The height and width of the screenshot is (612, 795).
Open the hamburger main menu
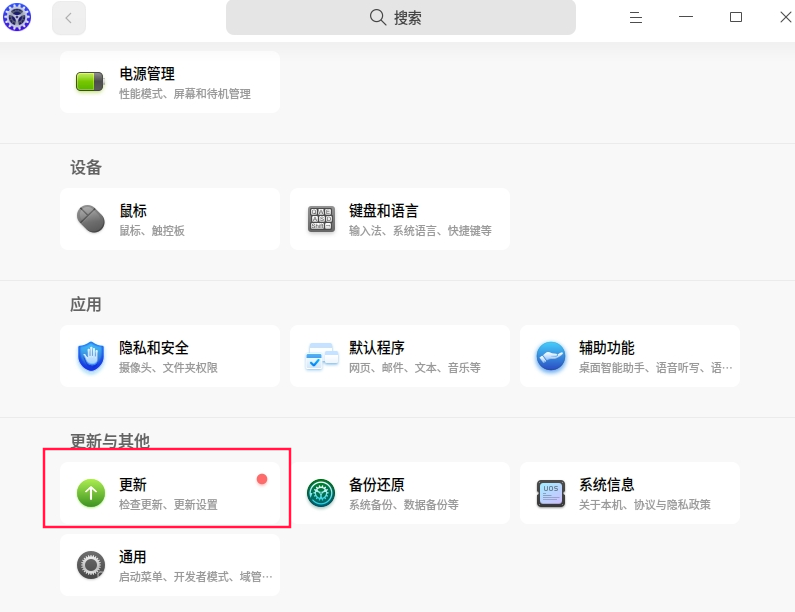[636, 18]
